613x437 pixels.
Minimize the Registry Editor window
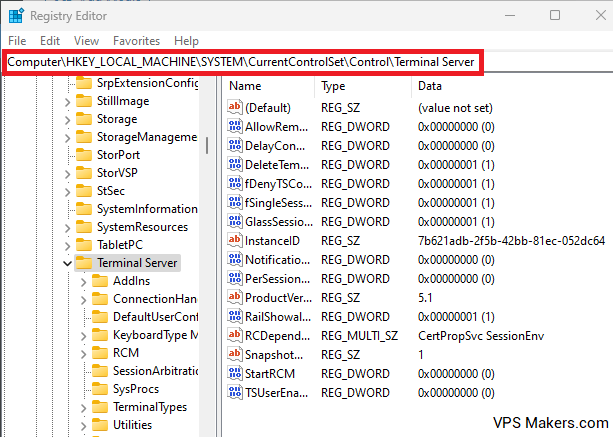(x=510, y=15)
